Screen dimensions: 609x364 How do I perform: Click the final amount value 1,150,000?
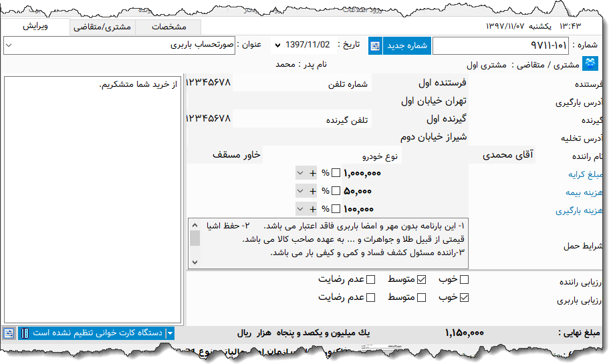tap(464, 333)
